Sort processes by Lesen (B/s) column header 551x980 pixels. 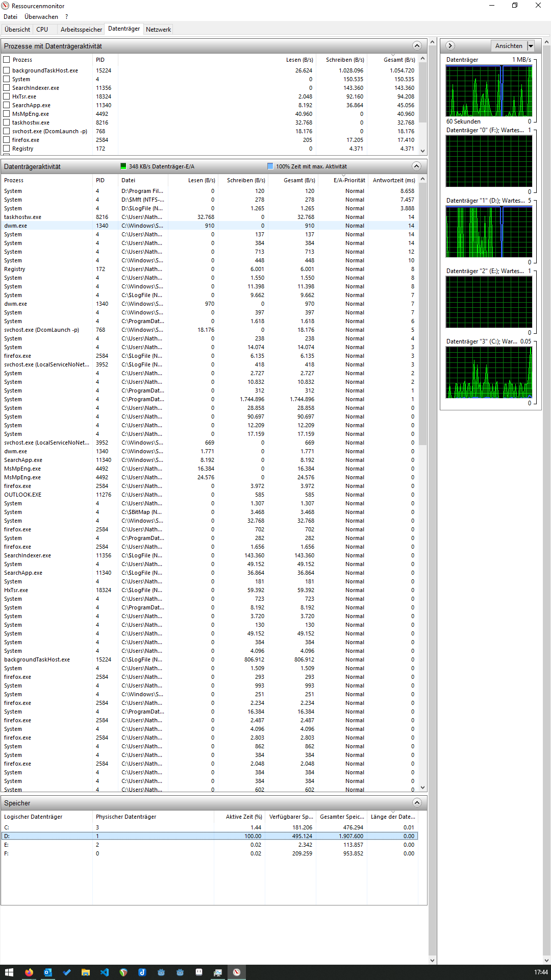coord(299,60)
